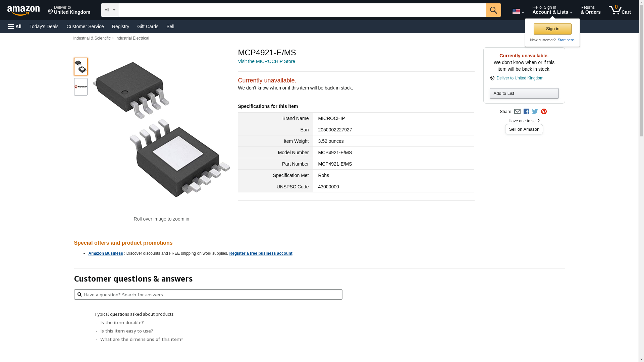Click the search magnifier button
644x362 pixels.
tap(493, 10)
